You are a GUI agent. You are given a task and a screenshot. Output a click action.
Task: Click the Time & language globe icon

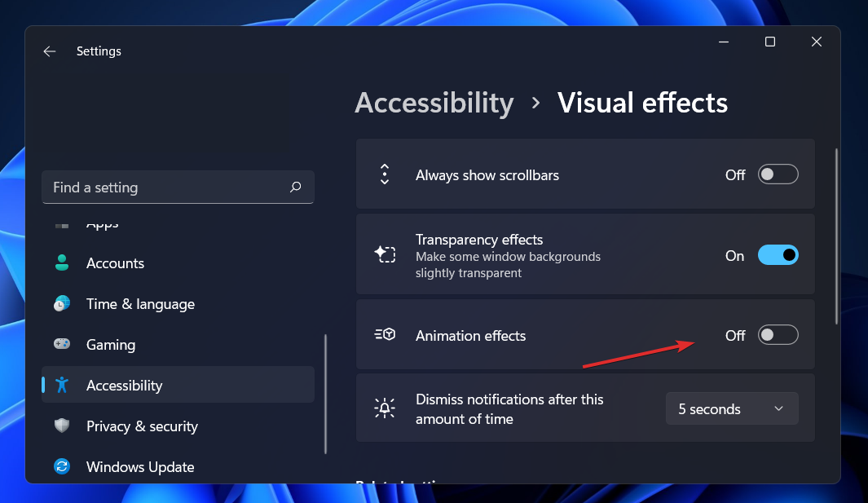click(62, 303)
